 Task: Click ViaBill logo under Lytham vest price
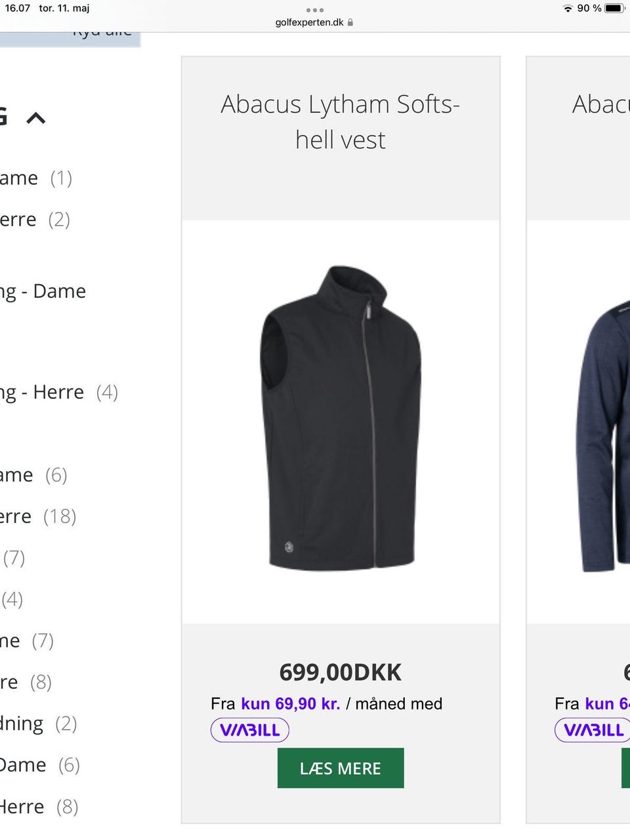tap(250, 730)
